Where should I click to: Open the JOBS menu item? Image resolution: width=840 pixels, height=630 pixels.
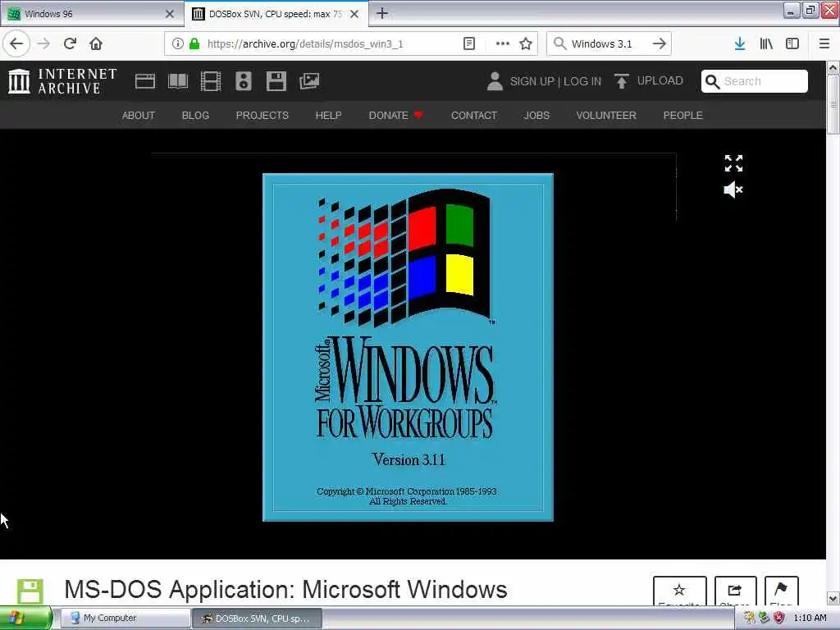pyautogui.click(x=536, y=115)
